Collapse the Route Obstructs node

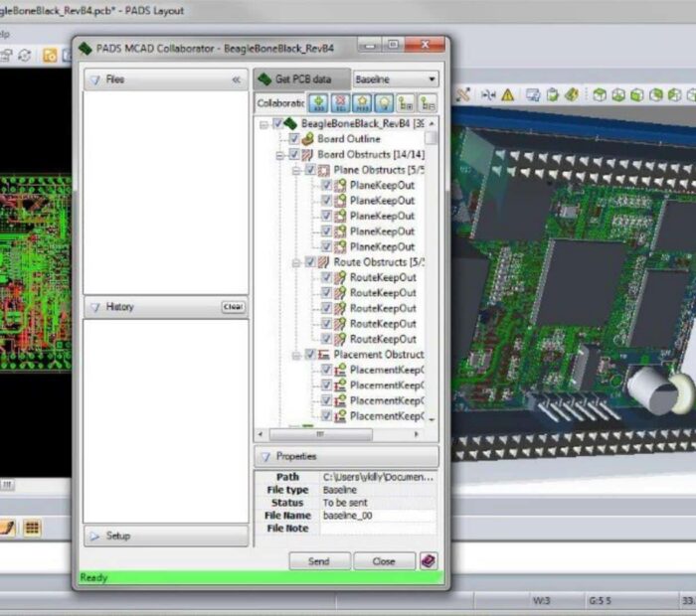296,263
